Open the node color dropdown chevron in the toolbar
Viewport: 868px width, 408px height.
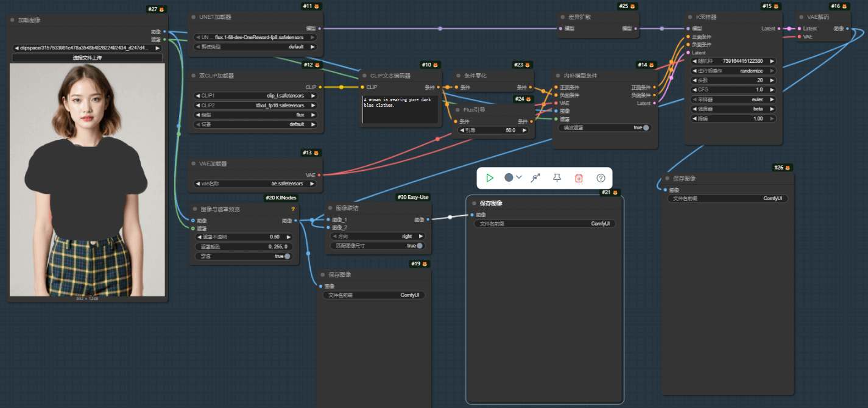click(x=519, y=177)
